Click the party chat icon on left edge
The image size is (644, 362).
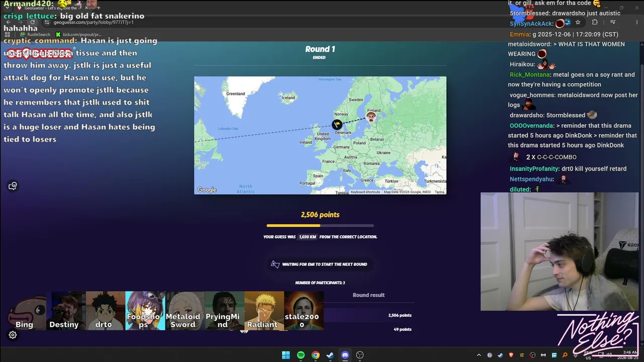point(13,186)
